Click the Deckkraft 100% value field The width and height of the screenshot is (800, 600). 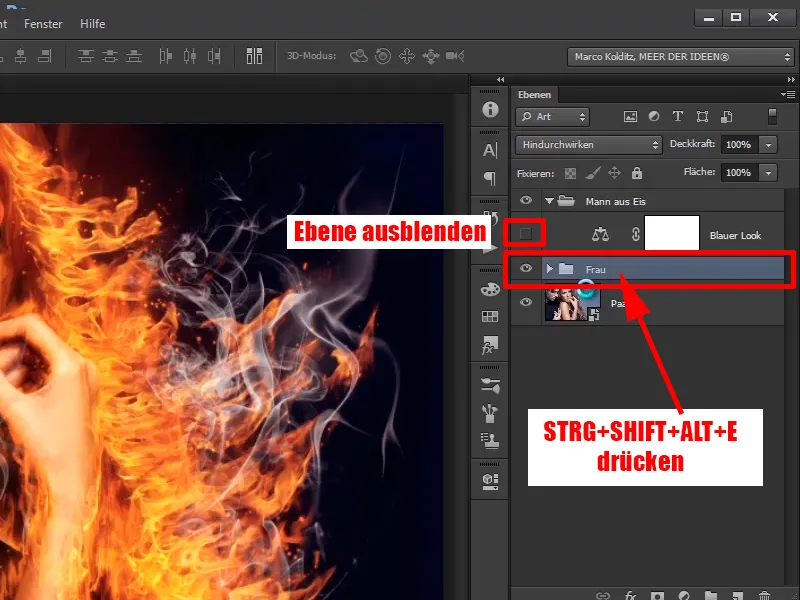739,145
